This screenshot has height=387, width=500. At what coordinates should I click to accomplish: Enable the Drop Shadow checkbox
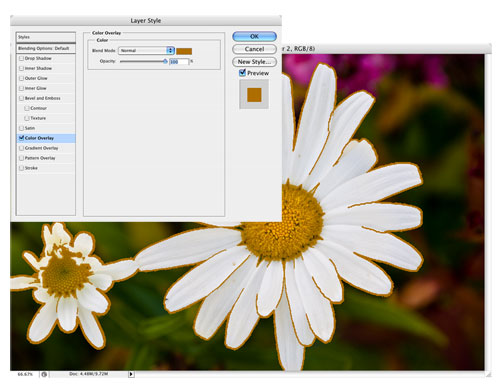tap(22, 58)
